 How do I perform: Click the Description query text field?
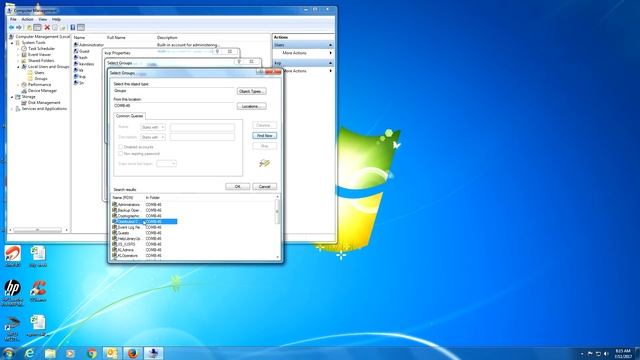point(202,137)
